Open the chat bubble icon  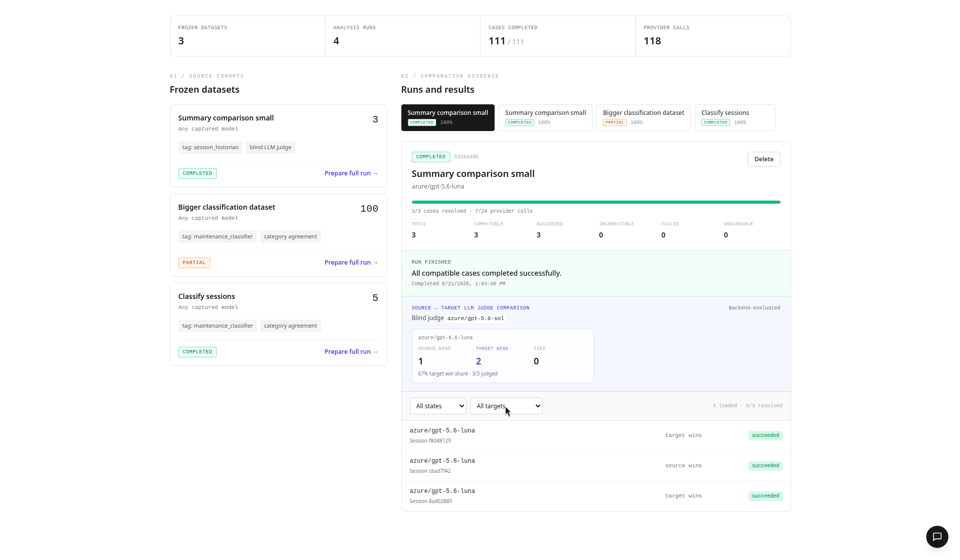[937, 537]
